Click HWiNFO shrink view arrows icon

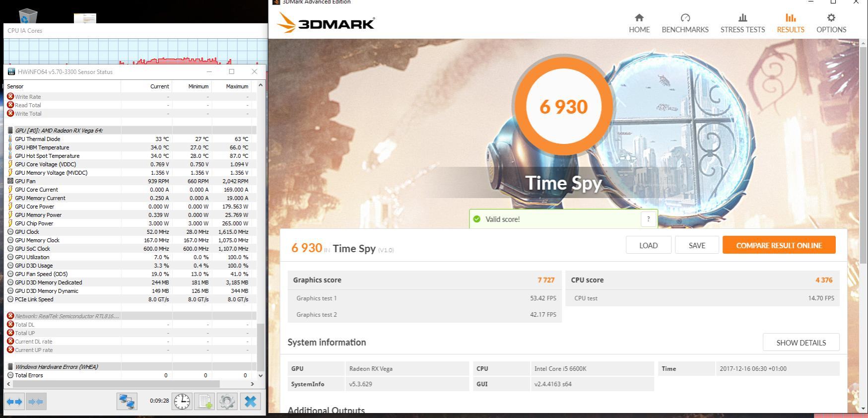35,401
